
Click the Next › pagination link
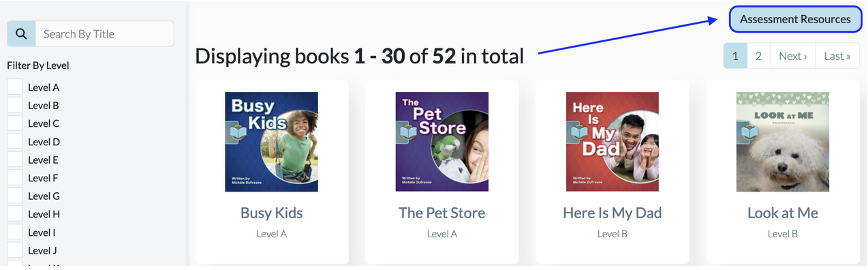pyautogui.click(x=792, y=56)
